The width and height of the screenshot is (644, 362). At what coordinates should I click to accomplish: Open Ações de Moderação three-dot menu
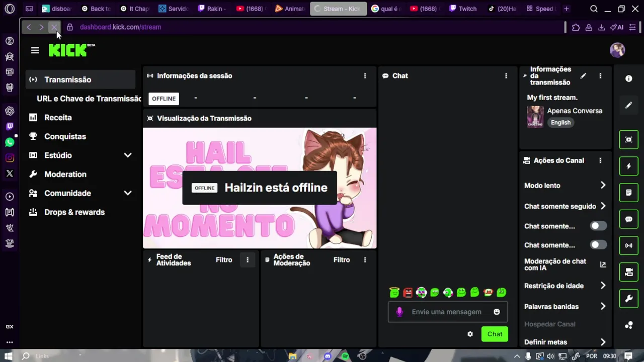pos(365,260)
